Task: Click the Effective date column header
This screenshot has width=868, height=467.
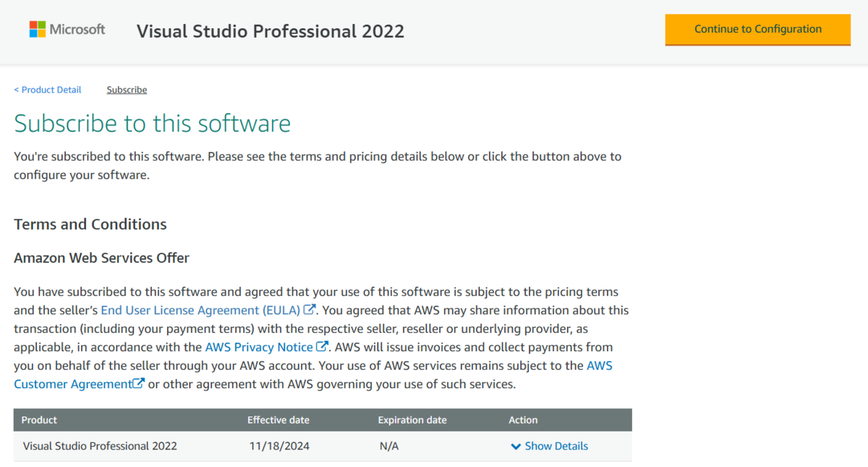Action: [x=278, y=420]
